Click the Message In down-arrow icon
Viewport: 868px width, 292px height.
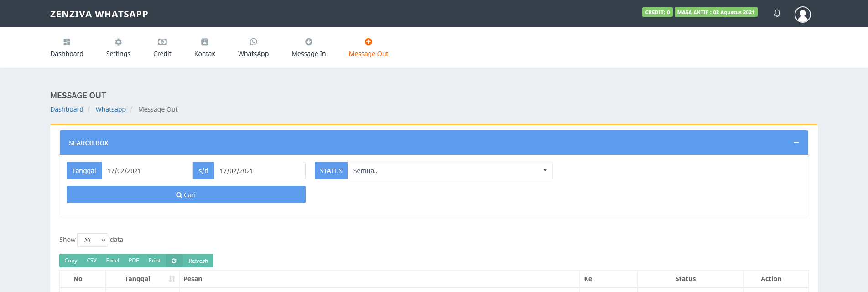pyautogui.click(x=309, y=42)
